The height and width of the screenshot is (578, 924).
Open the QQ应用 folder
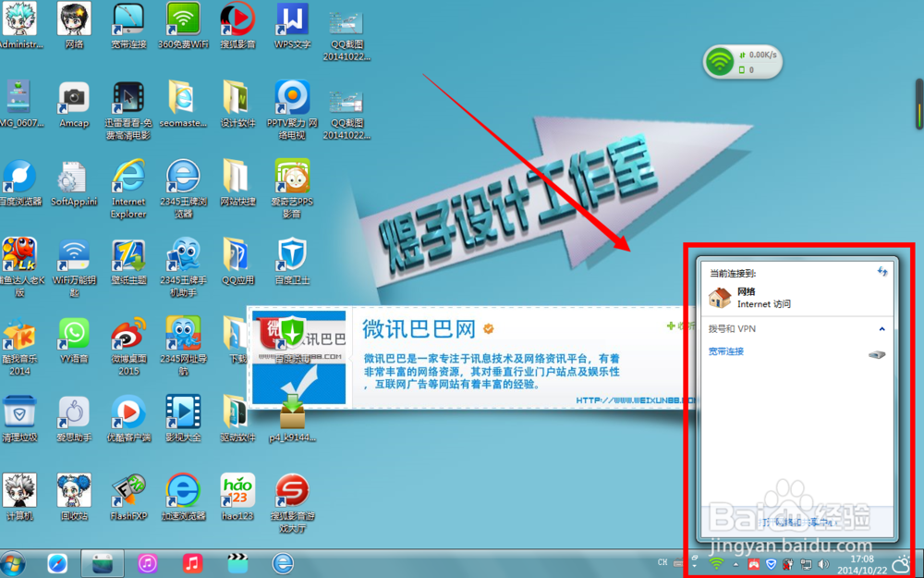coord(237,262)
